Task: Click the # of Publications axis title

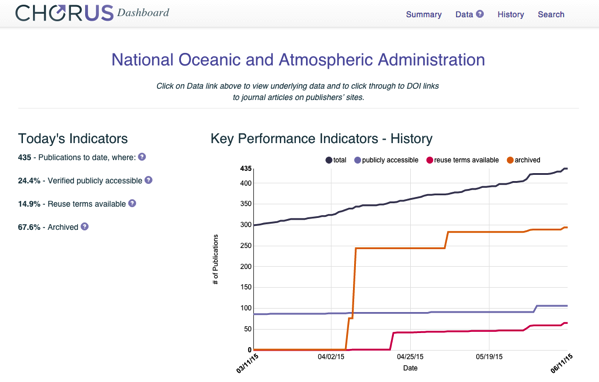Action: 215,259
